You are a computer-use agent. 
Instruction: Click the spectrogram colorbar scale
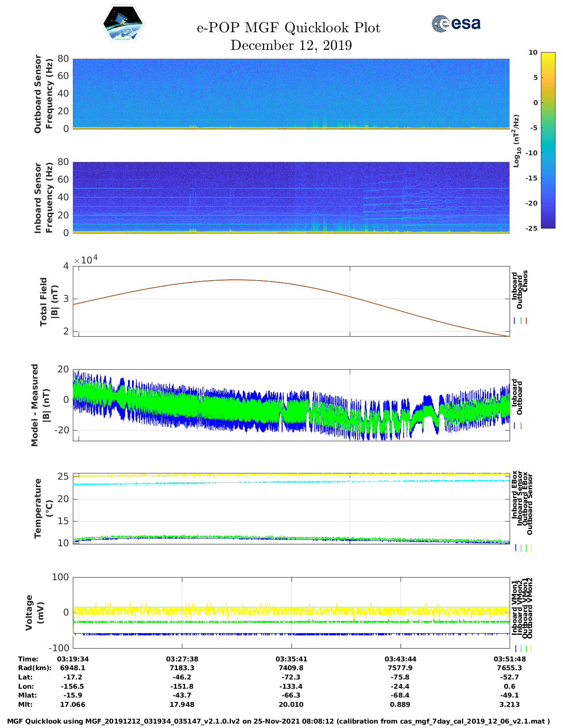(x=548, y=140)
